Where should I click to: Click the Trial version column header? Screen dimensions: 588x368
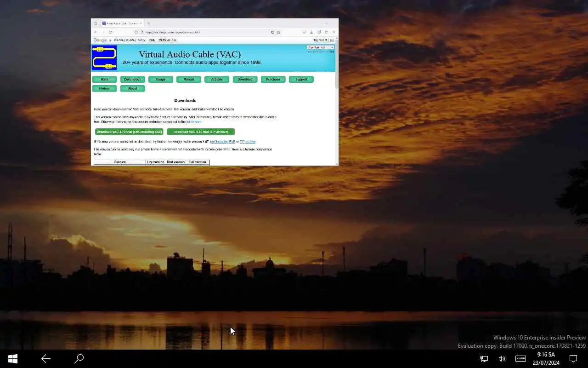click(x=175, y=162)
